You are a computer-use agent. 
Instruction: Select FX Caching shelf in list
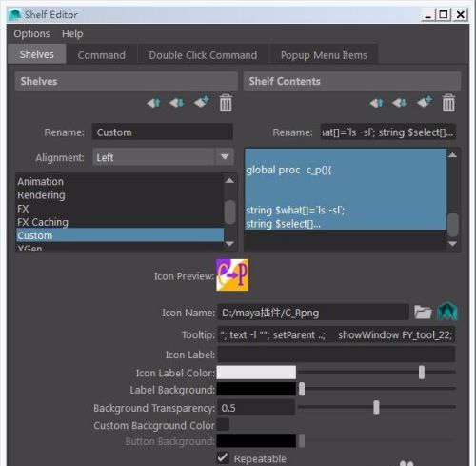point(120,222)
